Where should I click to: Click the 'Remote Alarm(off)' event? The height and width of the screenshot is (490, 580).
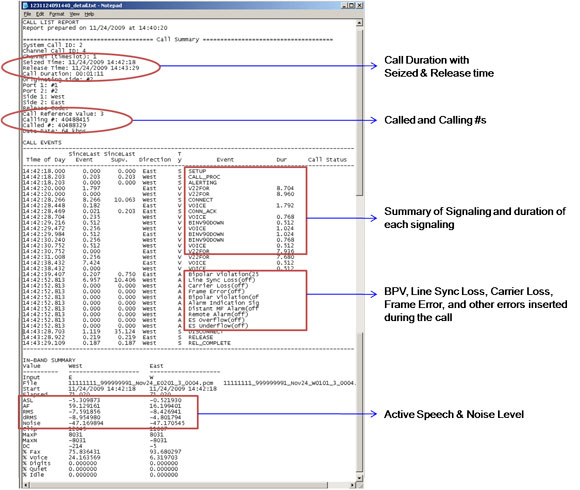[x=218, y=314]
